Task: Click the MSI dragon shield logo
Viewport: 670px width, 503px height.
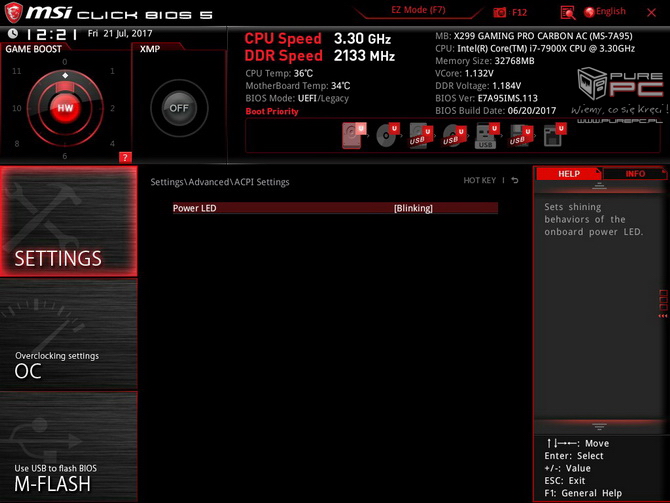Action: coord(13,12)
